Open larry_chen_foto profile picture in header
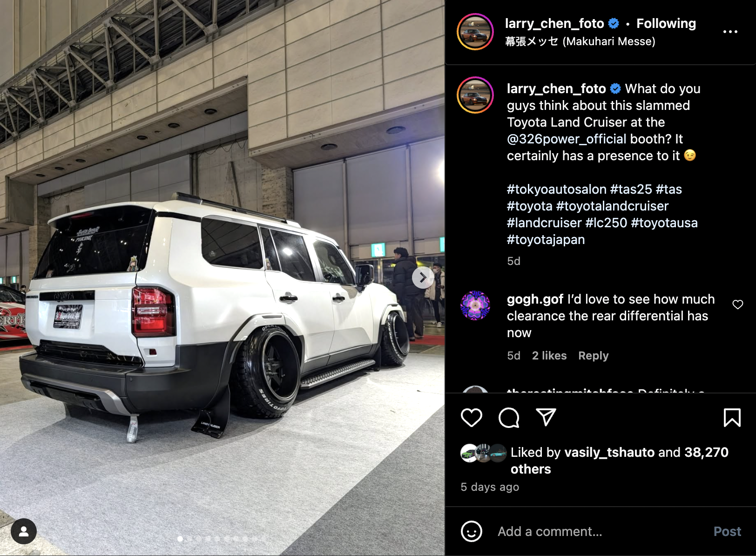 [475, 32]
